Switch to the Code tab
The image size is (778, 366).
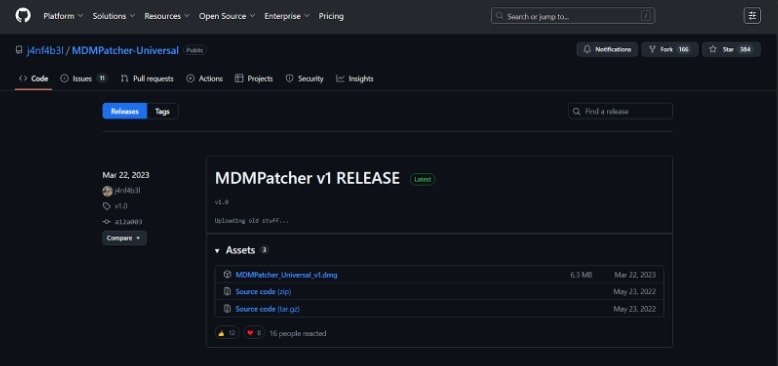[33, 79]
